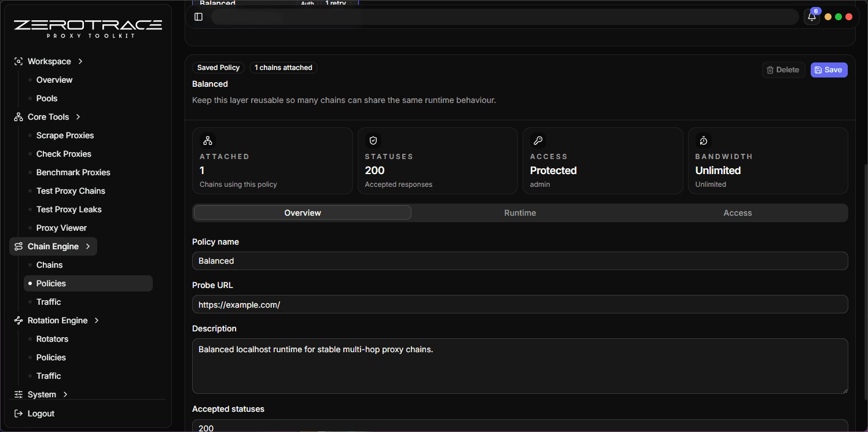Delete the Balanced policy
The image size is (868, 432).
tap(783, 70)
